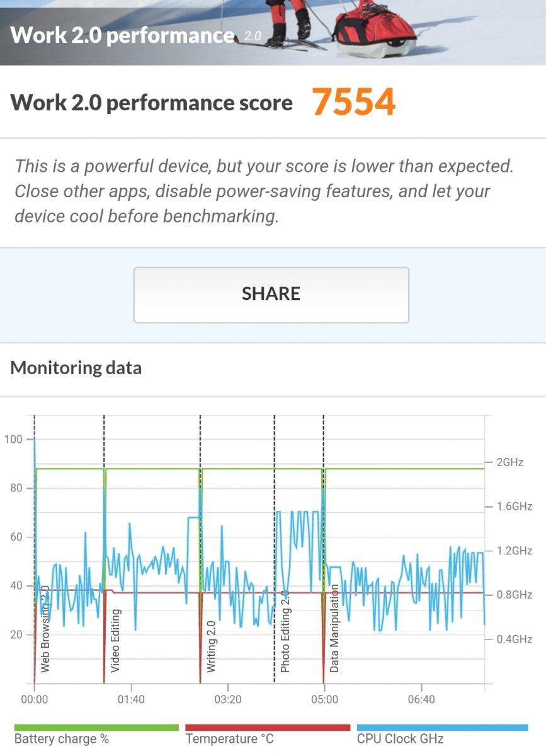Viewport: 546px width, 756px height.
Task: Tap the 1.6GHz axis tick label
Action: 515,507
